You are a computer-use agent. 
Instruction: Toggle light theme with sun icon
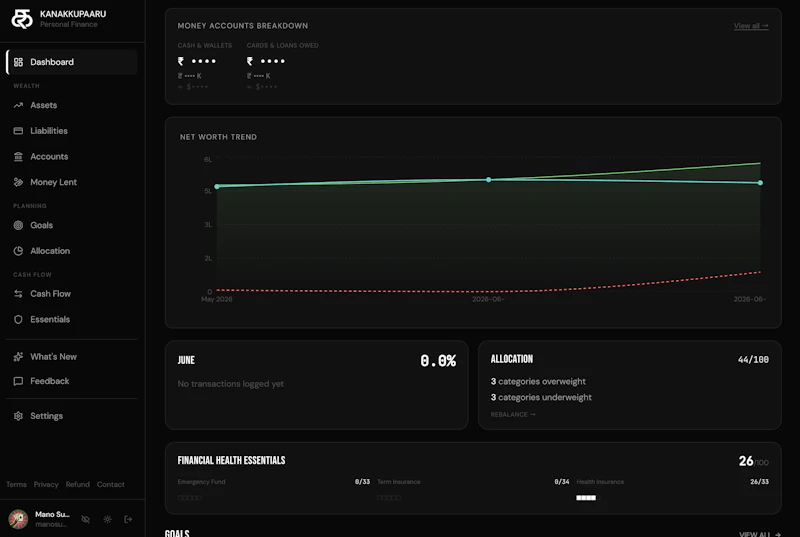[x=107, y=519]
